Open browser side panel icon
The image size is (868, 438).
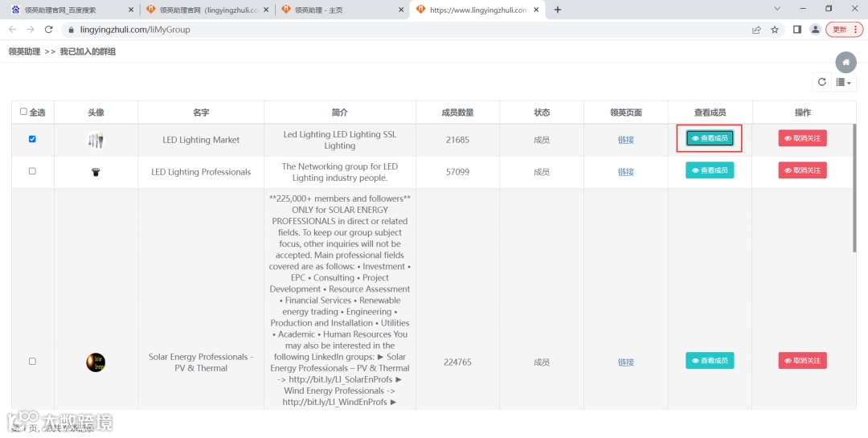[797, 30]
